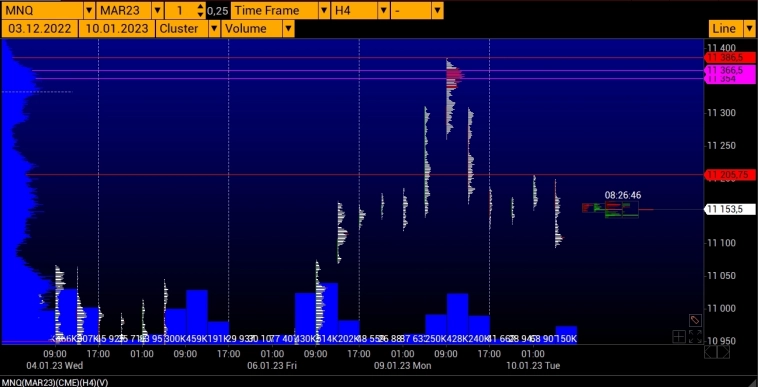Click the fullscreen expand arrows icon
Screen dimensions: 758x387
pyautogui.click(x=695, y=337)
